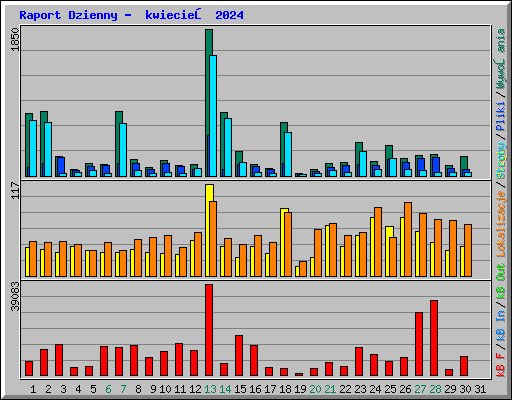512x400 pixels.
Task: Click the y-axis value 1850
Action: tap(15, 40)
